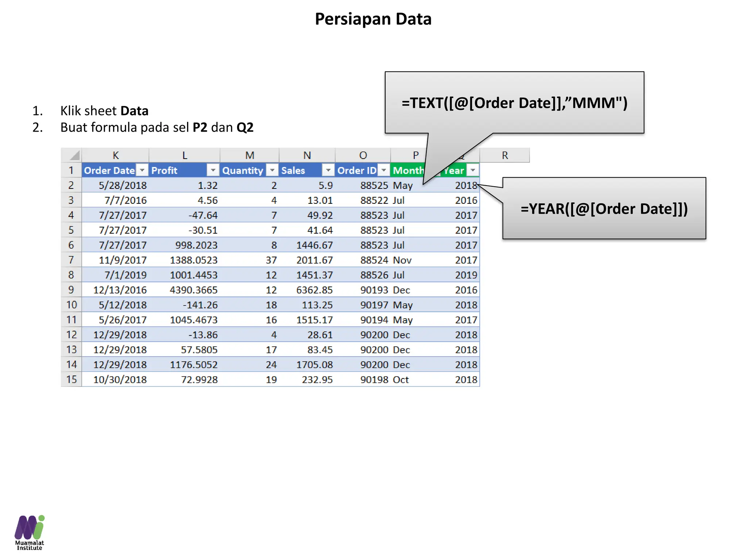The height and width of the screenshot is (560, 747).
Task: Select row 10 header
Action: [x=71, y=305]
